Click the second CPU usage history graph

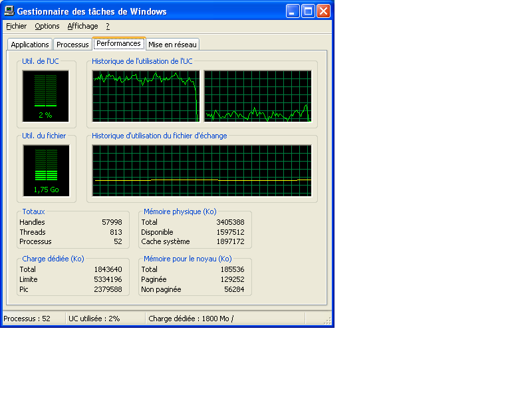click(x=257, y=96)
